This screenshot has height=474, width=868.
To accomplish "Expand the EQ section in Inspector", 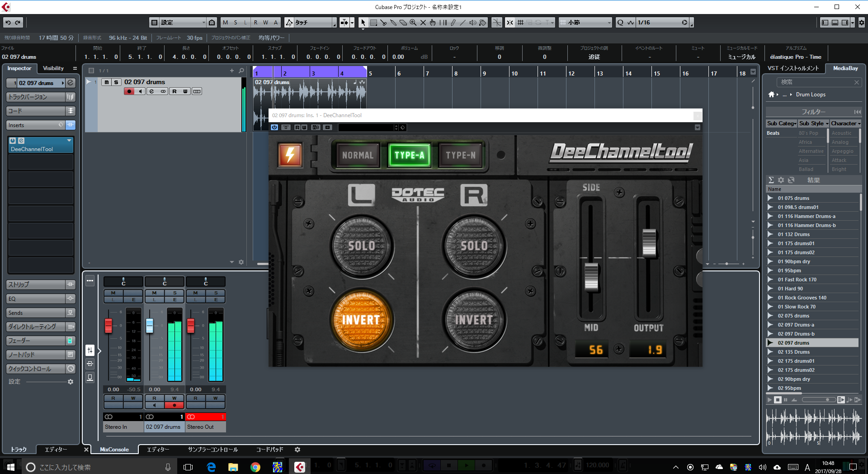I will [x=36, y=299].
